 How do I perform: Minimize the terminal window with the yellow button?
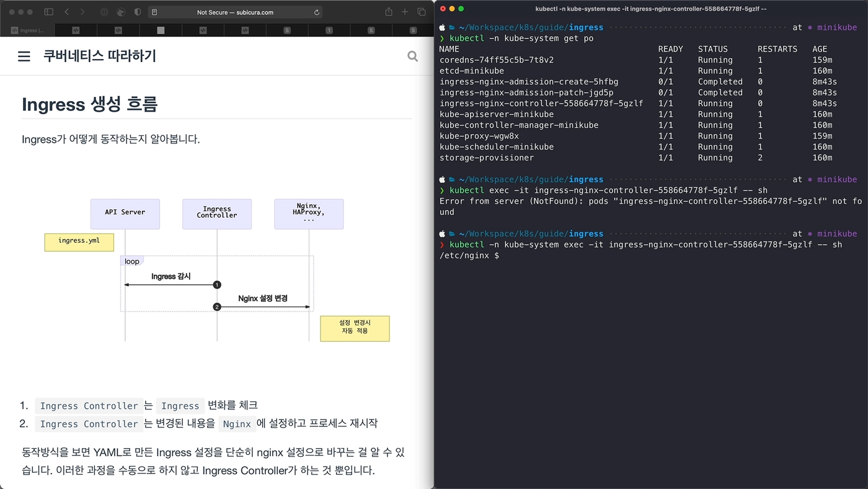tap(451, 9)
